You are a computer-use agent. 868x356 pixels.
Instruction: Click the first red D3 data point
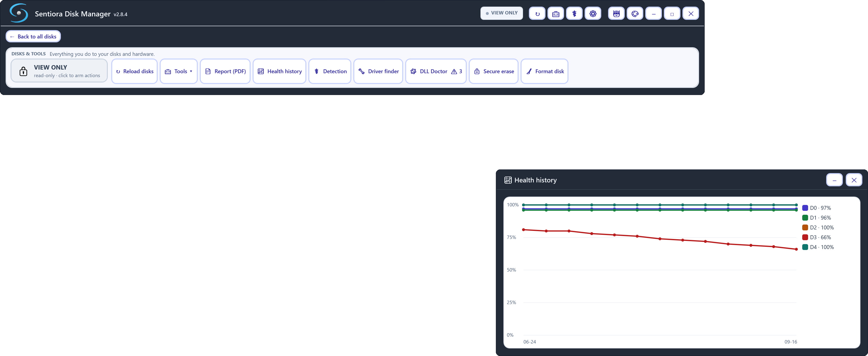(523, 230)
